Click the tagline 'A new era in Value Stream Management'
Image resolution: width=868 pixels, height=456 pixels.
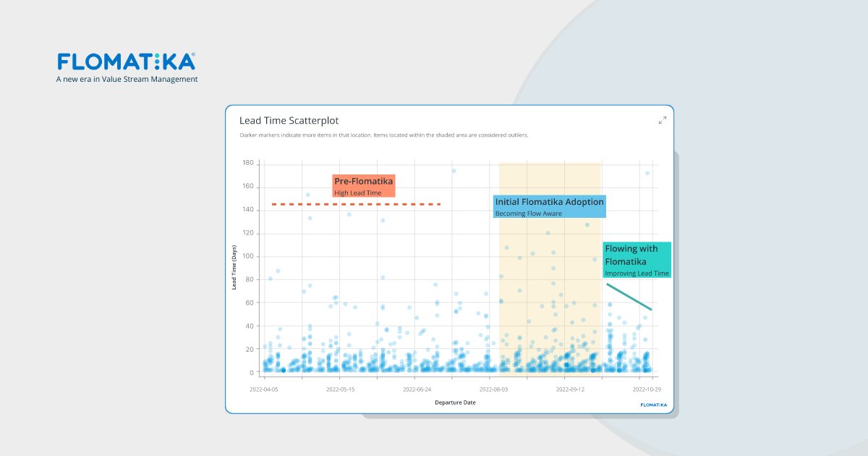pyautogui.click(x=127, y=79)
